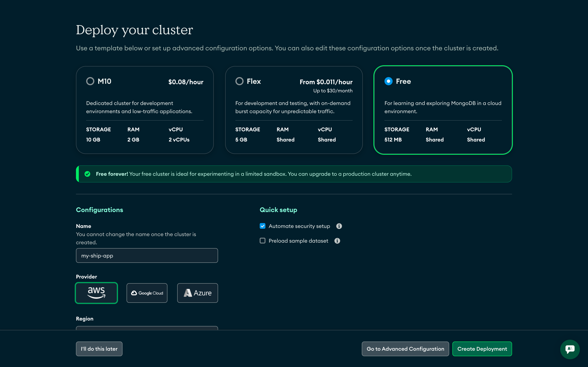Click the my-ship-app name field
588x367 pixels.
[147, 255]
